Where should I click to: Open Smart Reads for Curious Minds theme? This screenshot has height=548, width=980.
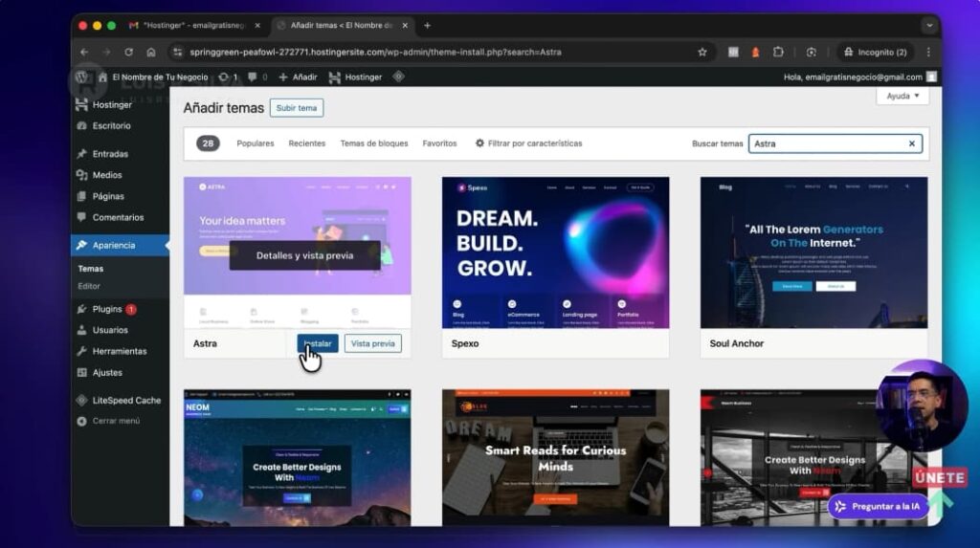tap(556, 457)
